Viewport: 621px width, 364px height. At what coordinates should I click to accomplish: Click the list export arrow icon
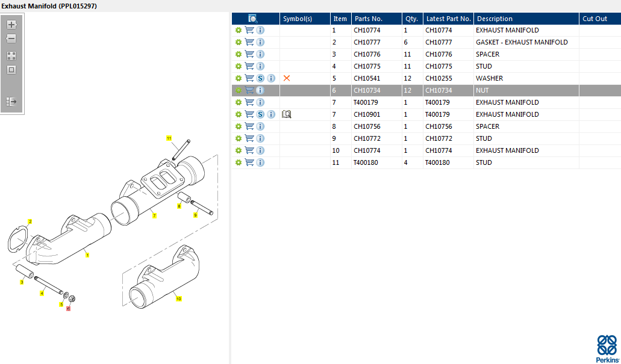11,102
